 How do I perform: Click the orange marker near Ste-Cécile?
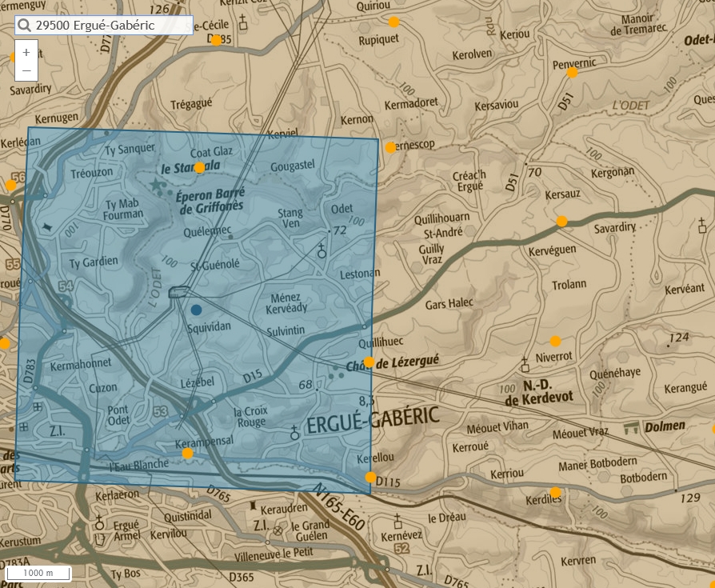click(216, 41)
